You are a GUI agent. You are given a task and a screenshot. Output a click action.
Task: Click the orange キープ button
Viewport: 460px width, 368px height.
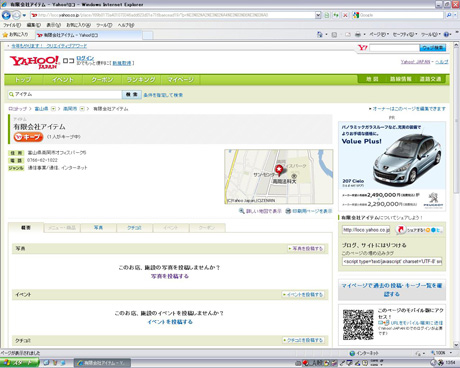[x=28, y=137]
